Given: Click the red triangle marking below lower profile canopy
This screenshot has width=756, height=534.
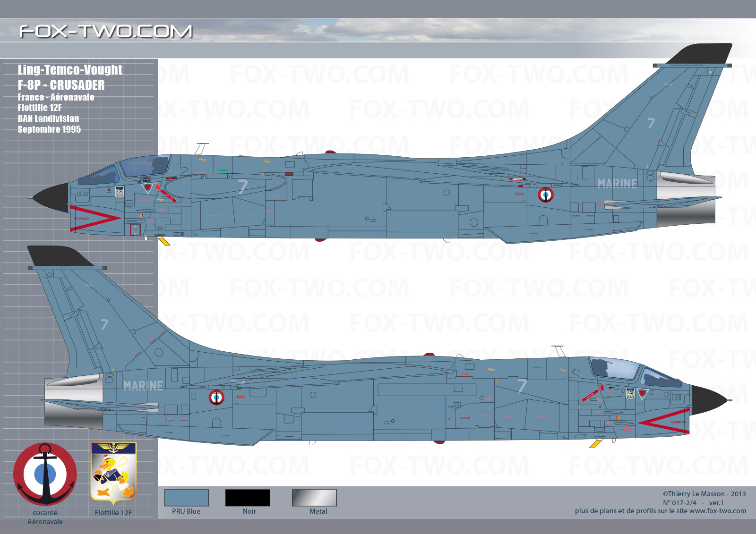Looking at the screenshot, I should 642,393.
